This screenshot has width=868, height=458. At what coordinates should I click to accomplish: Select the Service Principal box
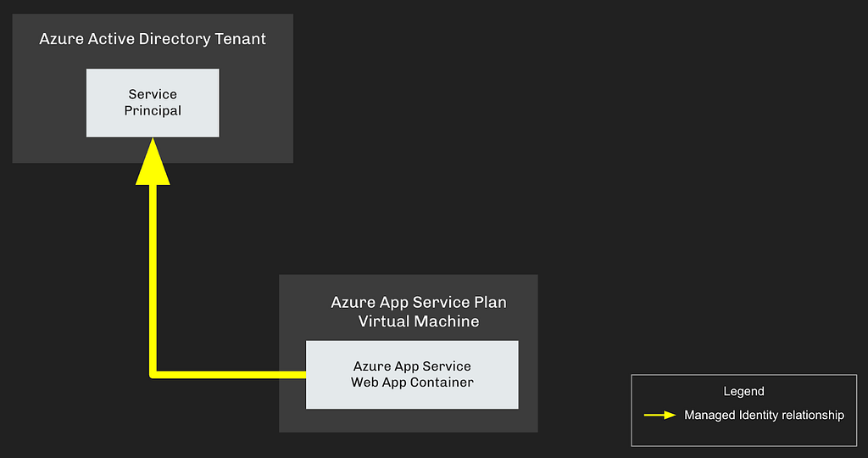pyautogui.click(x=153, y=103)
